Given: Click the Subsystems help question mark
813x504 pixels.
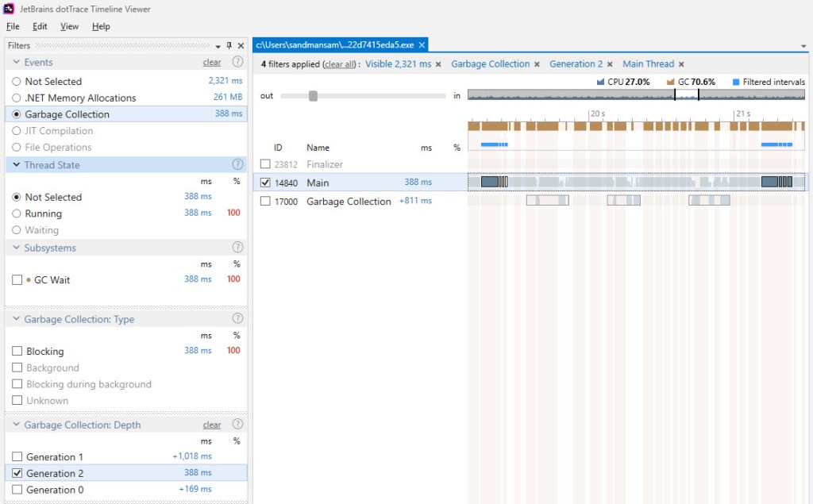Looking at the screenshot, I should (x=237, y=248).
